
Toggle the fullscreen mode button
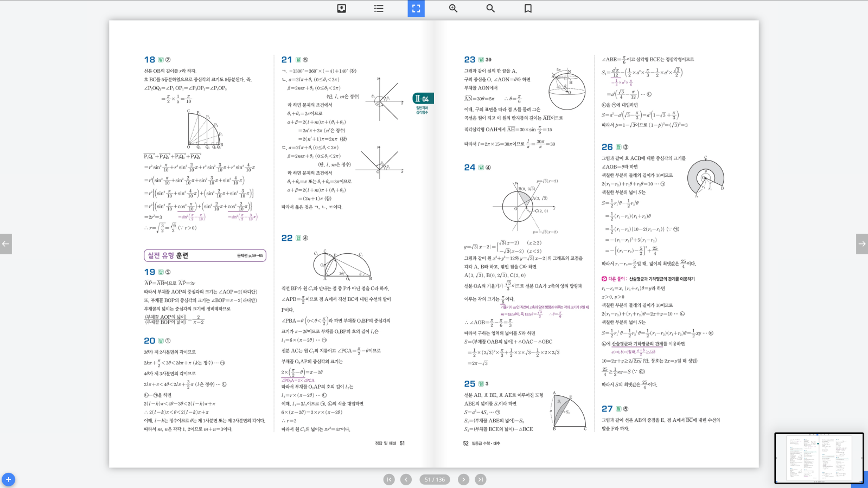click(416, 8)
